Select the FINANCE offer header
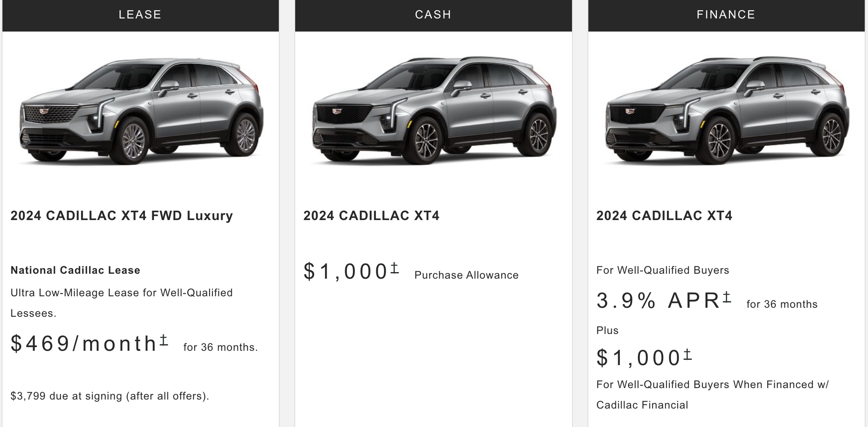This screenshot has height=427, width=868. pos(726,15)
